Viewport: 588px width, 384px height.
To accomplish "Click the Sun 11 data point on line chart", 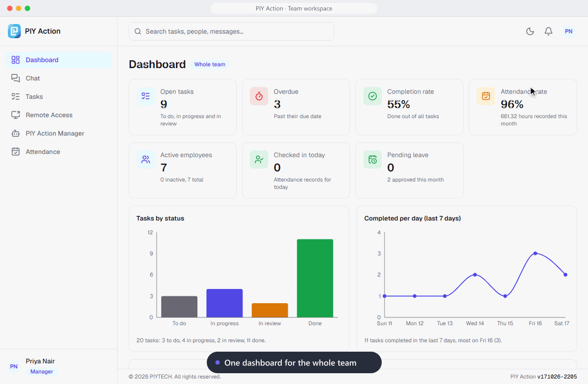I will coord(385,296).
